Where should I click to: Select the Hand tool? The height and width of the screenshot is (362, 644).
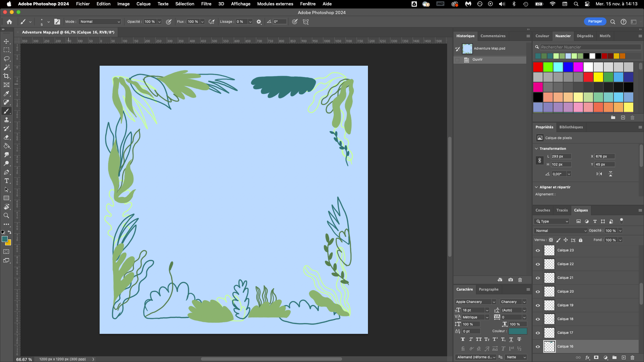[x=6, y=207]
